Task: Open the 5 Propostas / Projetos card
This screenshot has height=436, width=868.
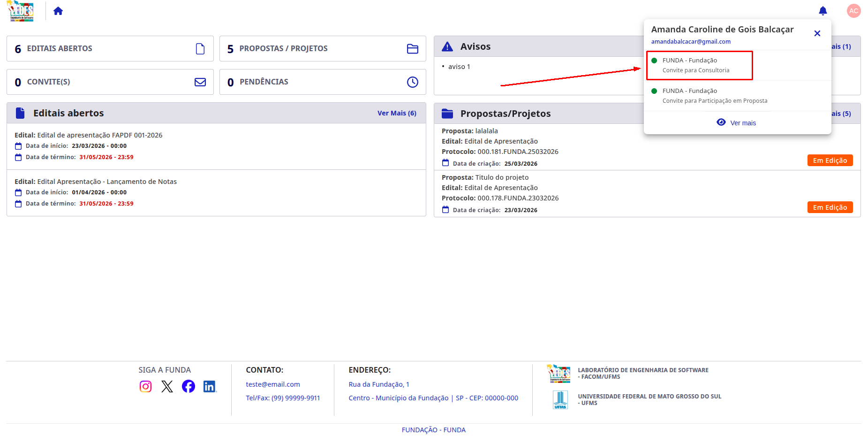Action: point(323,48)
